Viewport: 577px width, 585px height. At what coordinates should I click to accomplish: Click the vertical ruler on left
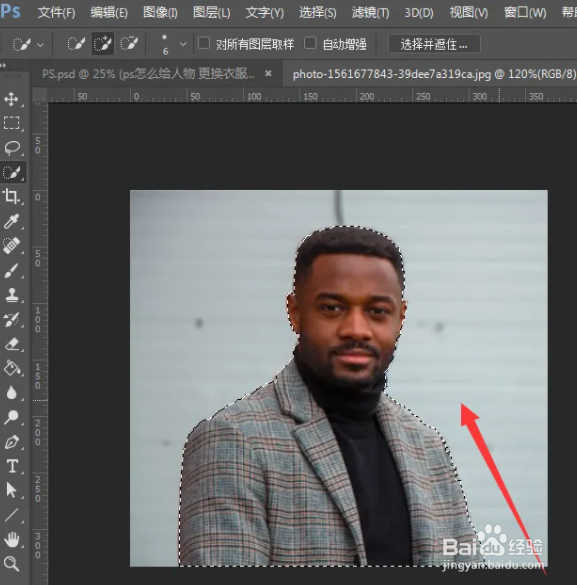(40, 343)
